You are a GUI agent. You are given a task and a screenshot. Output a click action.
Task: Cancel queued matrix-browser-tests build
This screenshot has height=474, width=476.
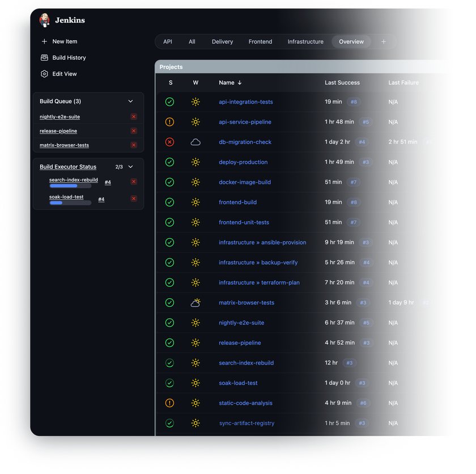(x=134, y=145)
